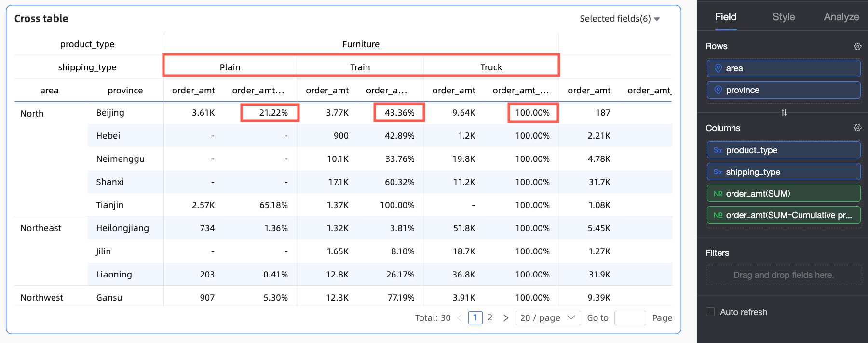Click the Filters drag and drop area
Image resolution: width=868 pixels, height=343 pixels.
point(784,275)
